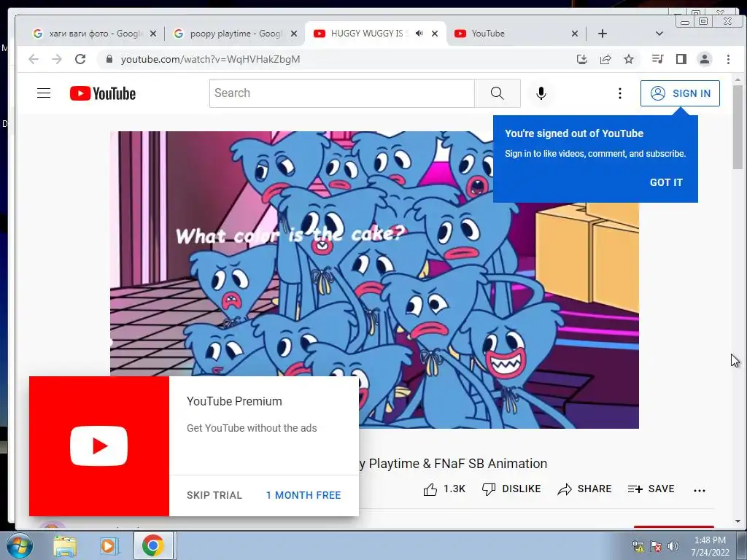Screen dimensions: 747x560
Task: Click into the YouTube Search field
Action: 341,93
